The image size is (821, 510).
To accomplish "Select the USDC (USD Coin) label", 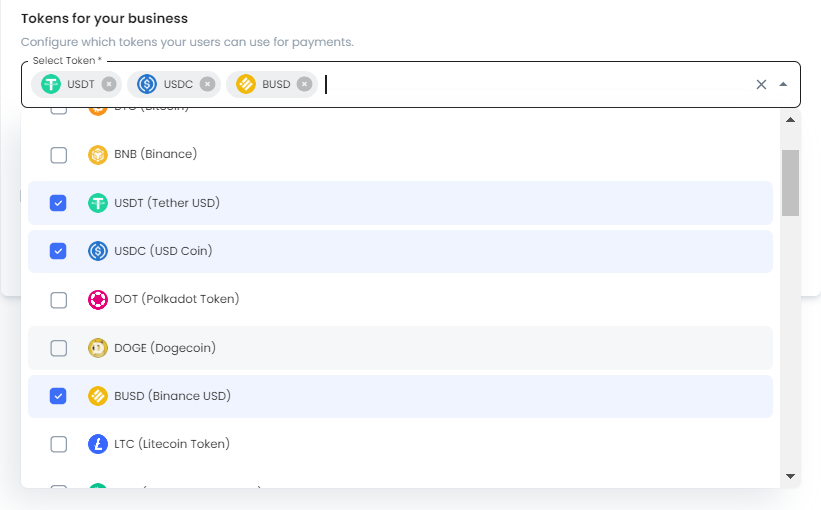I will coord(163,251).
